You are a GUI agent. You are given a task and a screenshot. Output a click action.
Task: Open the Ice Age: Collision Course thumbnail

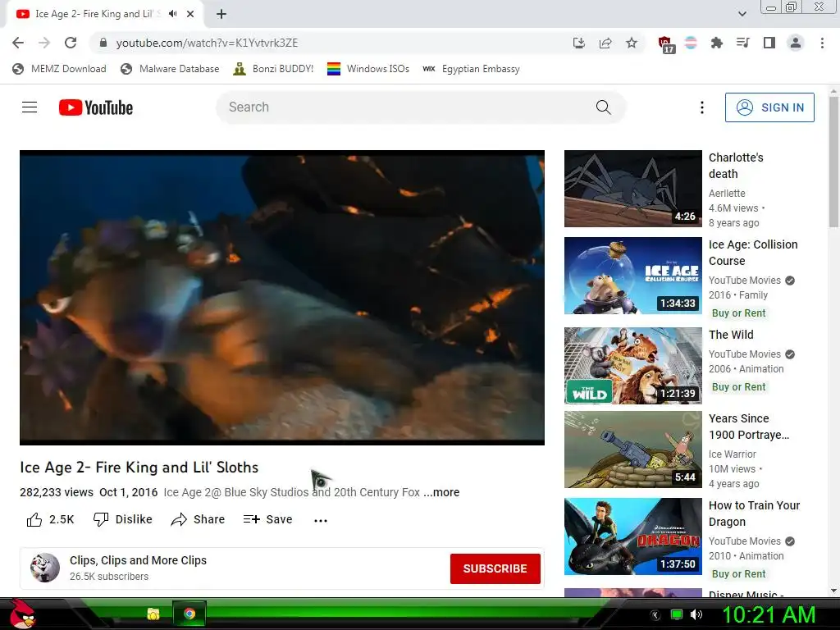pos(632,276)
